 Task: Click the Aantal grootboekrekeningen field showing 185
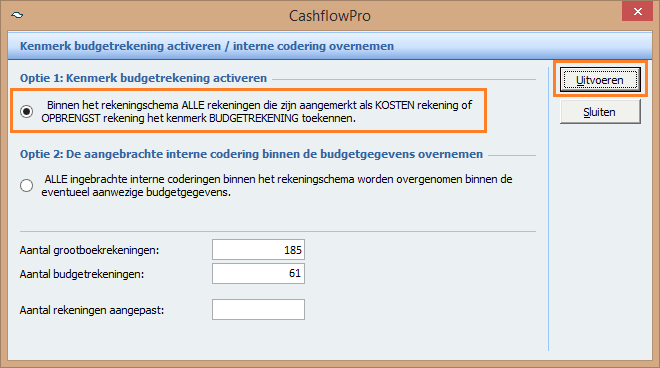point(258,250)
